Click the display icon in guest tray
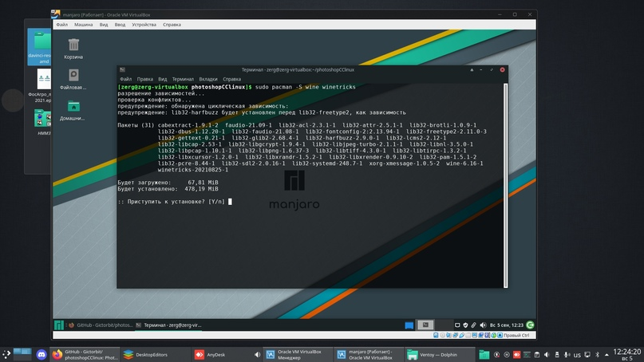Image resolution: width=644 pixels, height=362 pixels. [457, 325]
